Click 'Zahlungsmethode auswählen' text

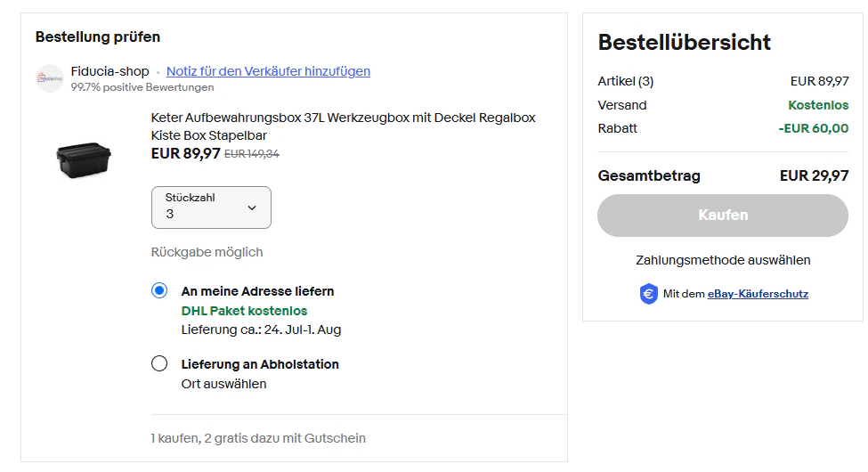coord(723,260)
